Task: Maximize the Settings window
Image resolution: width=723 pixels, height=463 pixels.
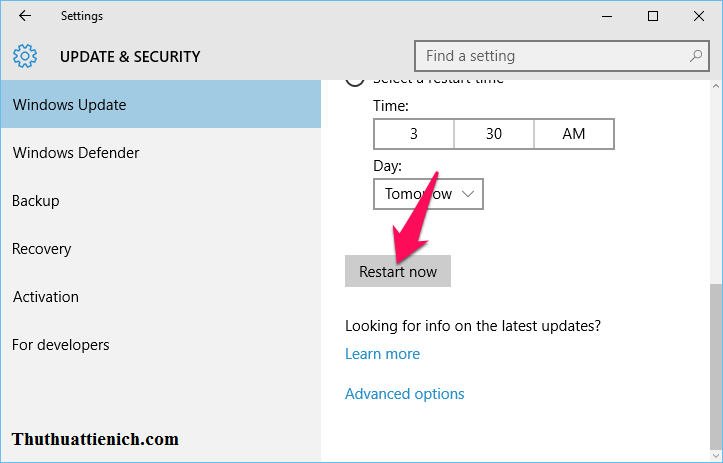Action: (x=652, y=16)
